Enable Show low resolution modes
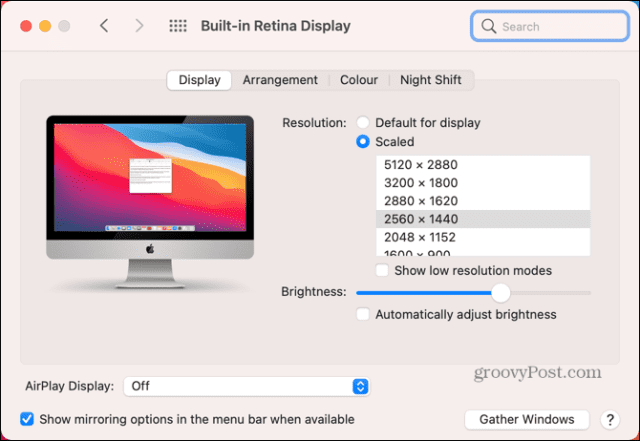Viewport: 640px width, 441px height. [x=382, y=271]
